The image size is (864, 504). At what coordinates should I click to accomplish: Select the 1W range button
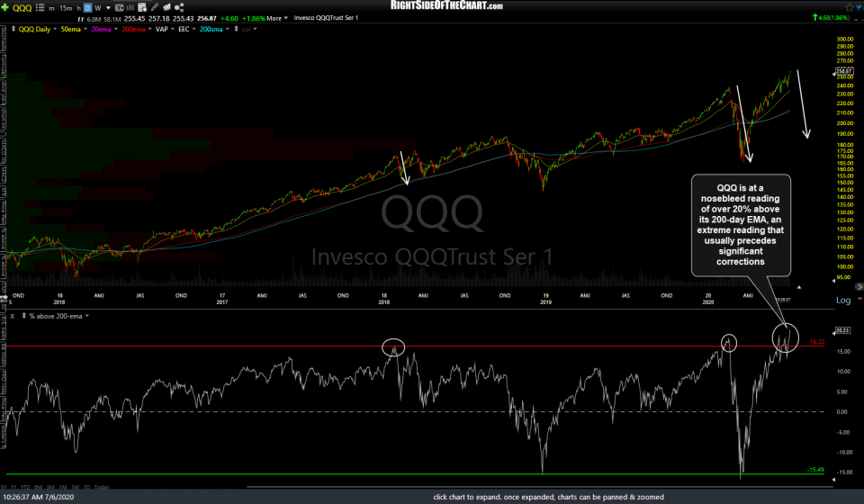[x=76, y=487]
